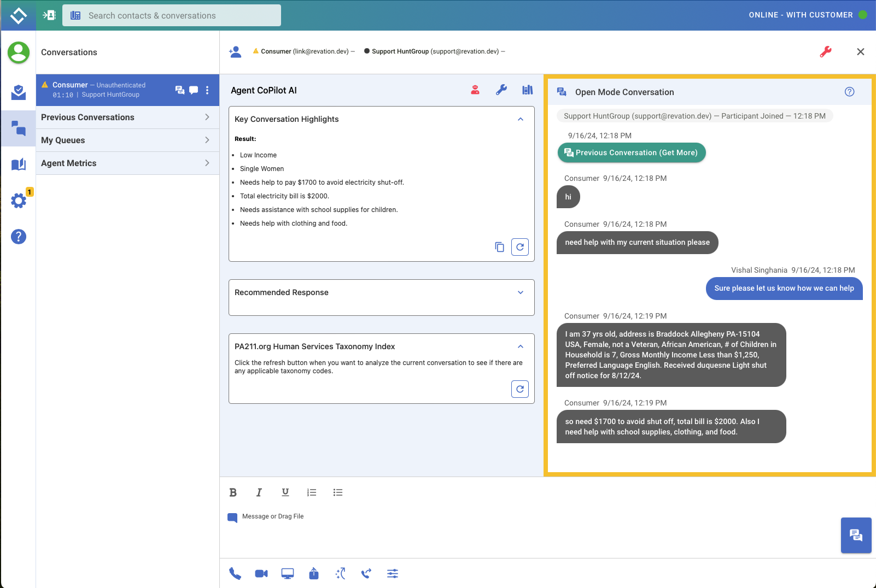Click the screen share monitor icon
This screenshot has height=588, width=876.
288,573
